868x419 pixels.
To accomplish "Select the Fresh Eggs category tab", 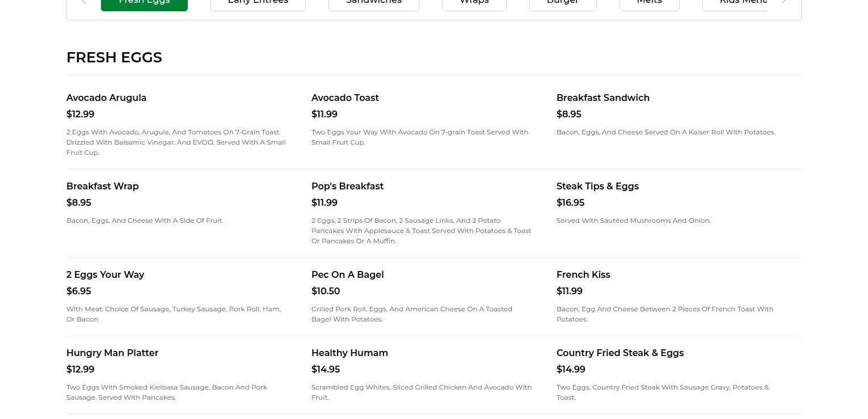I will tap(144, 3).
